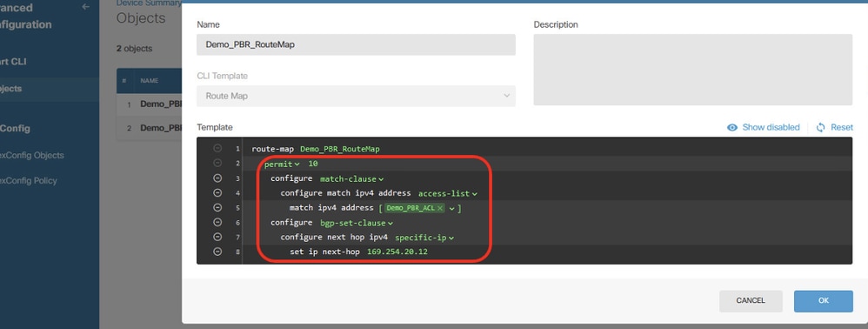This screenshot has height=329, width=868.
Task: Click the Name field Demo_PBR_RouteMap
Action: pos(356,45)
